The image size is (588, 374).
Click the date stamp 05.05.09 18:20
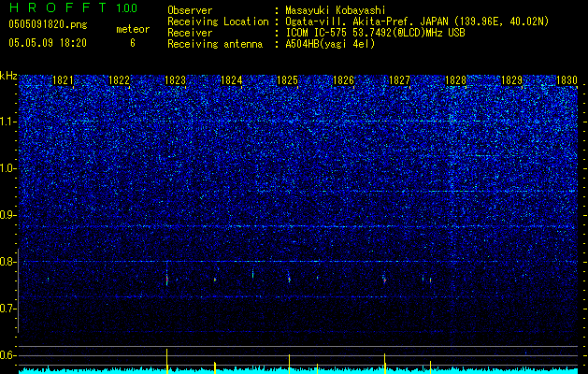[x=48, y=43]
